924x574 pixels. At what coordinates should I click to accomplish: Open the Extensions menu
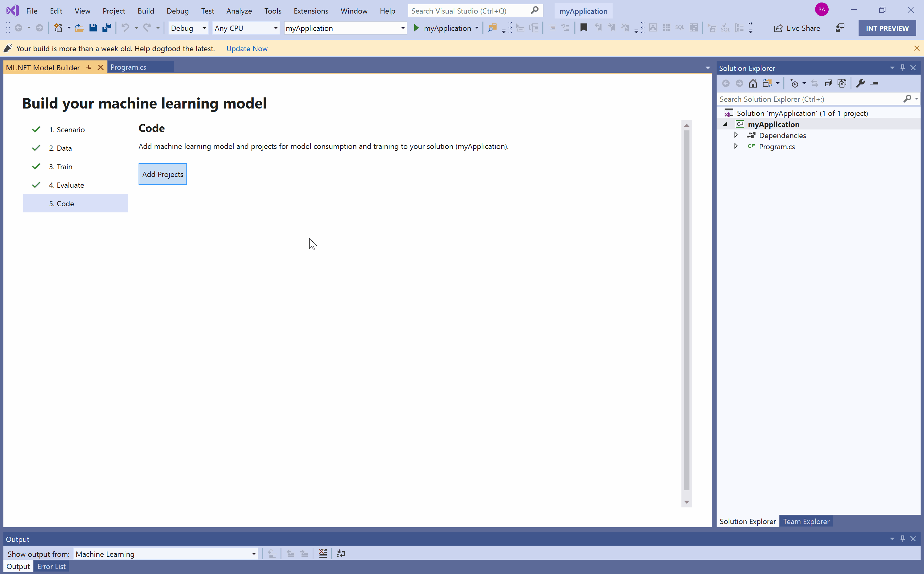click(311, 10)
